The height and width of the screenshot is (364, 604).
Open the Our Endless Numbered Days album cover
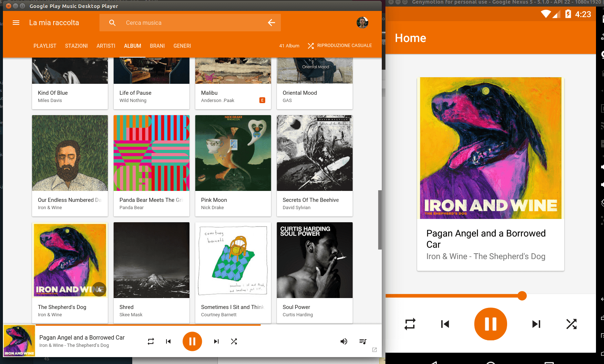coord(70,153)
